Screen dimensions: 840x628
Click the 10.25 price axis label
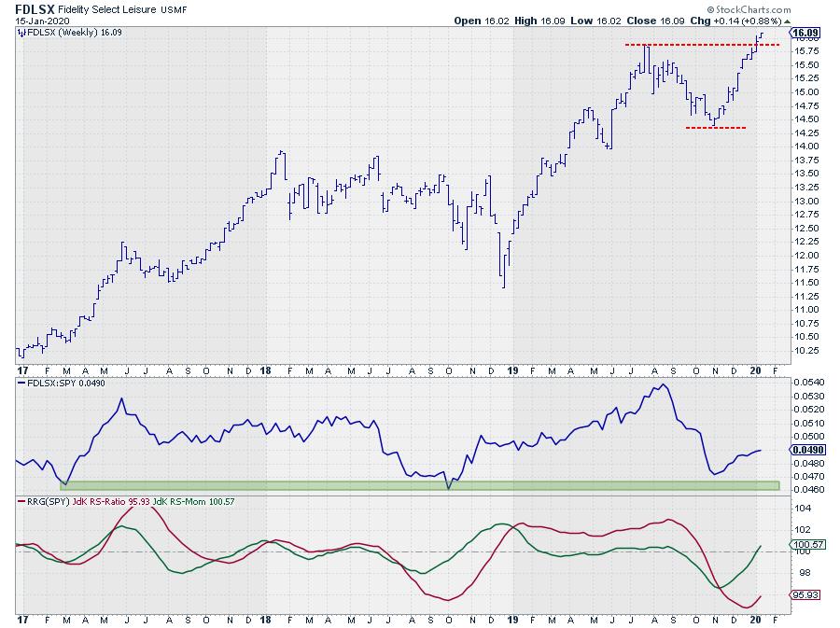[805, 351]
